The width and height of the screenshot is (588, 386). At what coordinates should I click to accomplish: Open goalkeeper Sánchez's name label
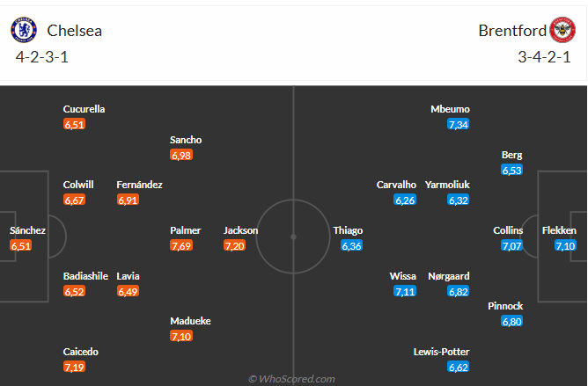(x=27, y=230)
